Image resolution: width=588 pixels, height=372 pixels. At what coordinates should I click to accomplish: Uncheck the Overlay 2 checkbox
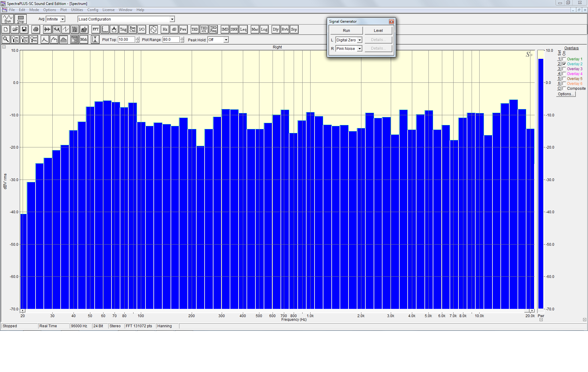pos(564,64)
